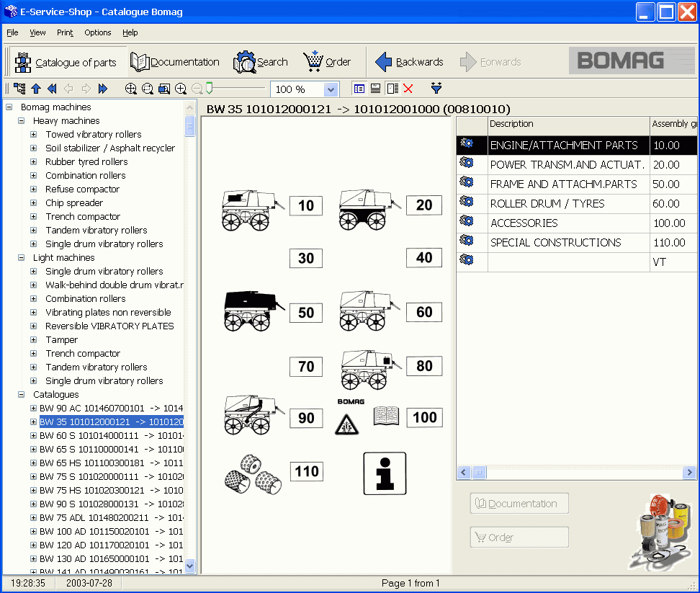Click gear icon beside SPECIAL CONSTRUCTIONS

click(467, 241)
